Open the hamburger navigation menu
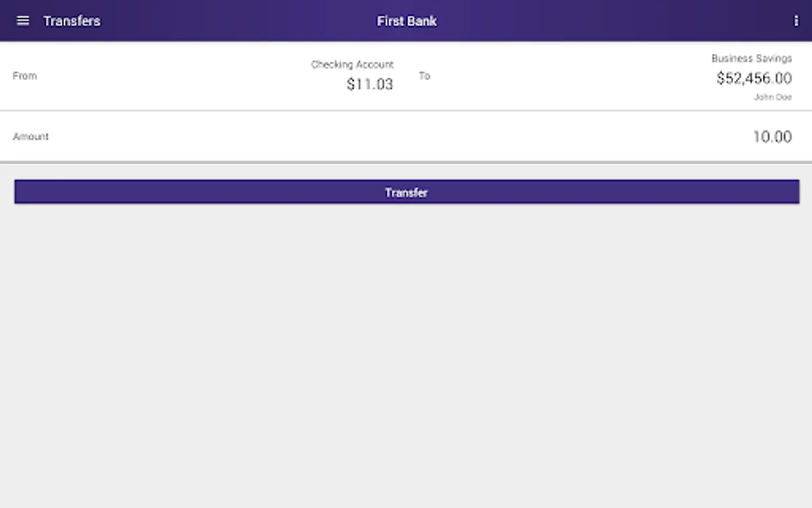Viewport: 812px width, 508px height. click(23, 21)
